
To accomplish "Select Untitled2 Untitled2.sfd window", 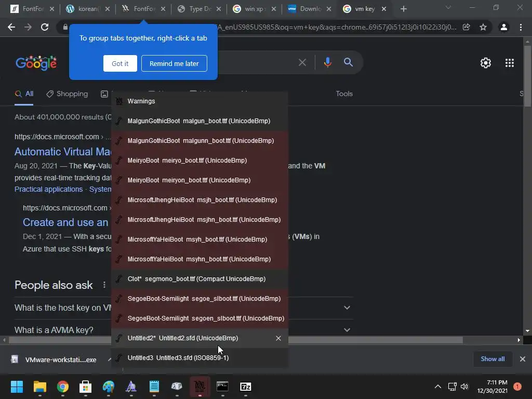I will click(200, 338).
